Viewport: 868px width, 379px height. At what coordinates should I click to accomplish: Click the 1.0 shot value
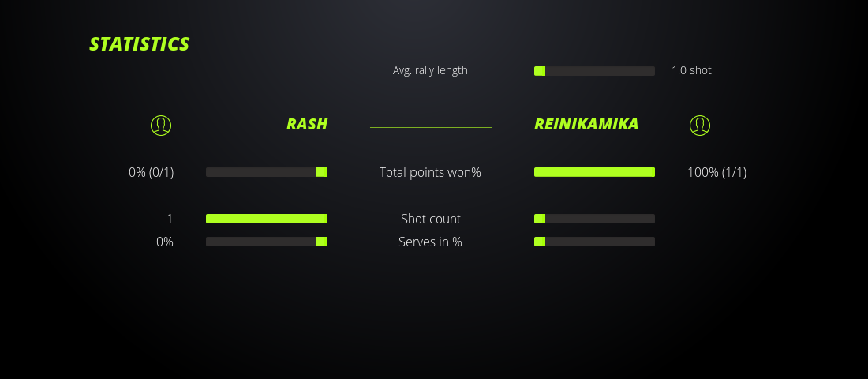tap(691, 70)
